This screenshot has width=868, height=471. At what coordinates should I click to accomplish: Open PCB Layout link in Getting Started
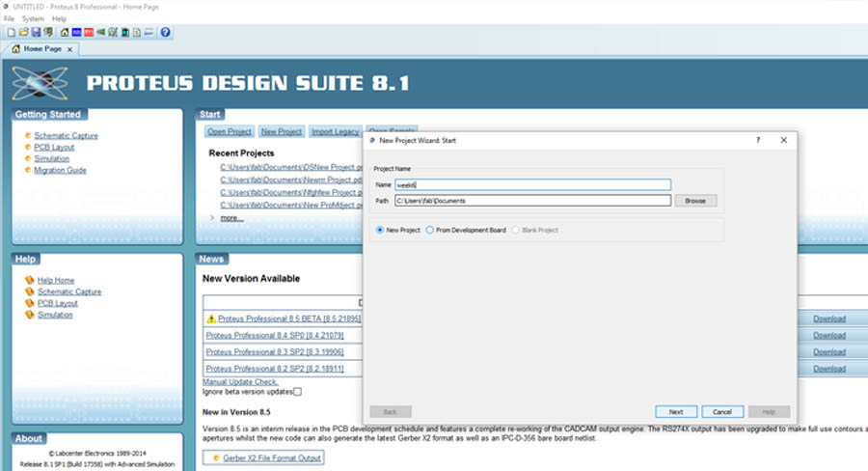coord(54,148)
